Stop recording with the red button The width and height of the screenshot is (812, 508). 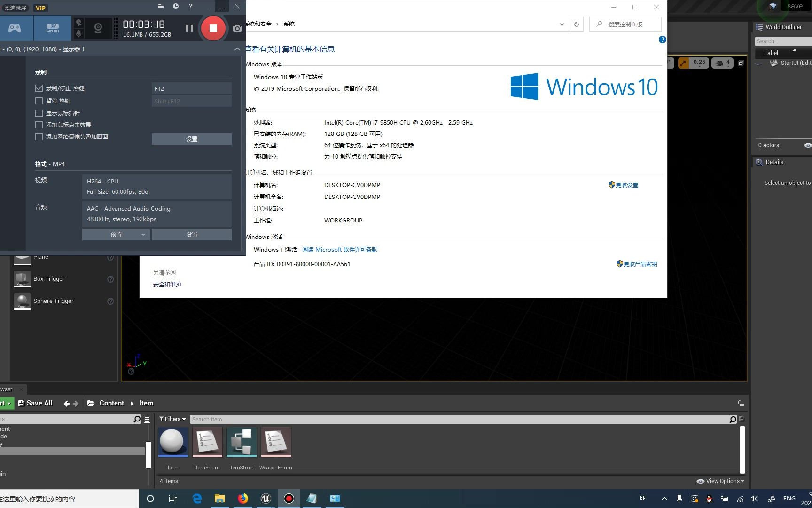pos(213,28)
